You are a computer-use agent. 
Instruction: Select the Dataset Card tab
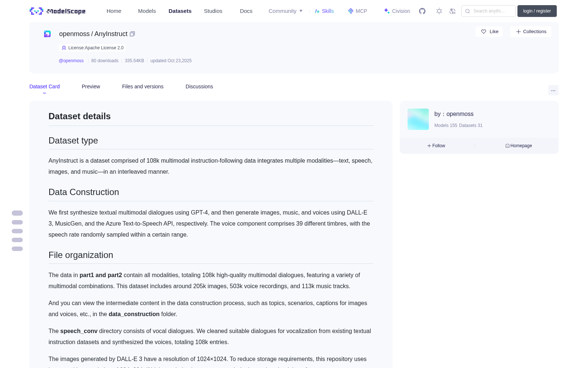pos(44,86)
